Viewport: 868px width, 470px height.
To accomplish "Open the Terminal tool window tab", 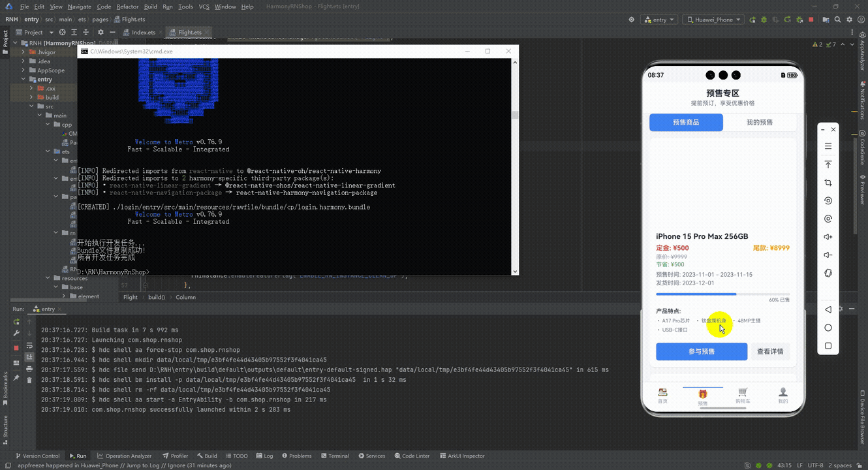I will (334, 456).
